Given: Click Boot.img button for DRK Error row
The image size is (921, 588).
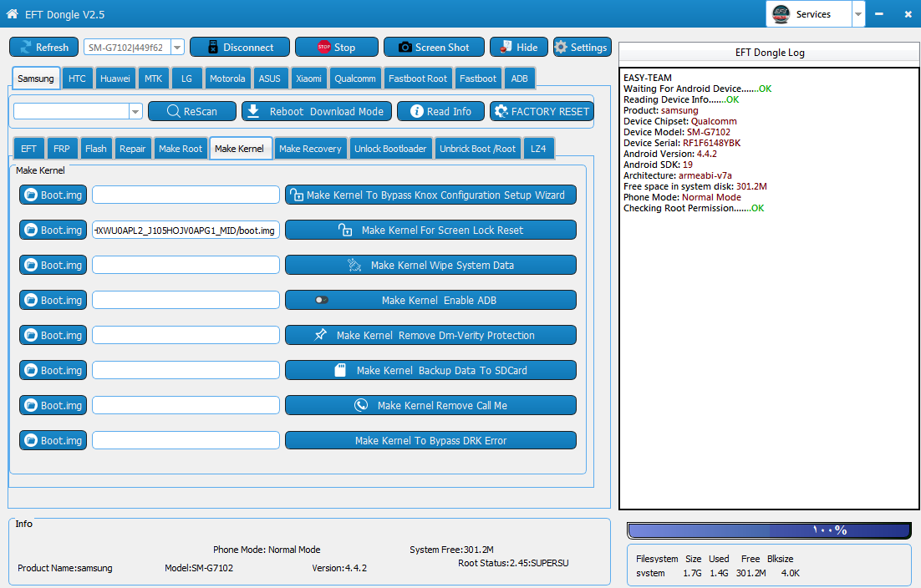Looking at the screenshot, I should coord(53,440).
